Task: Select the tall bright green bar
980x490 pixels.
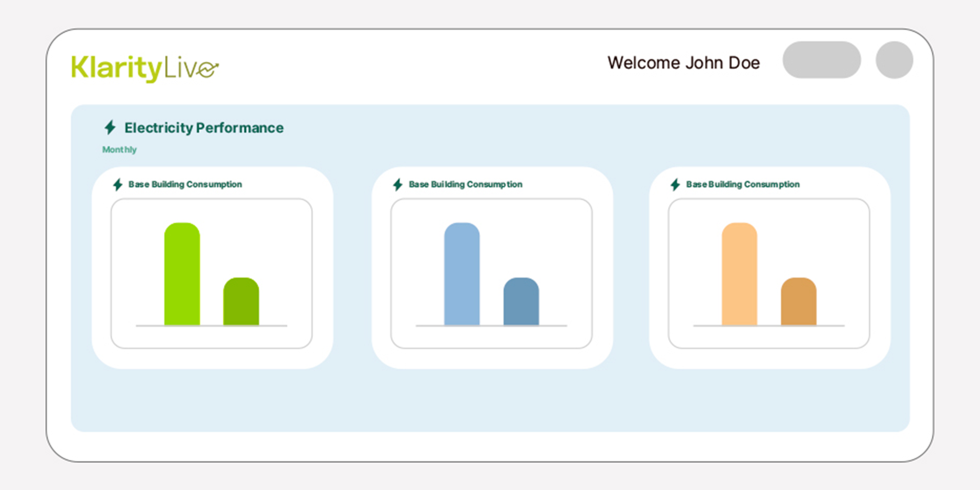Action: point(182,274)
